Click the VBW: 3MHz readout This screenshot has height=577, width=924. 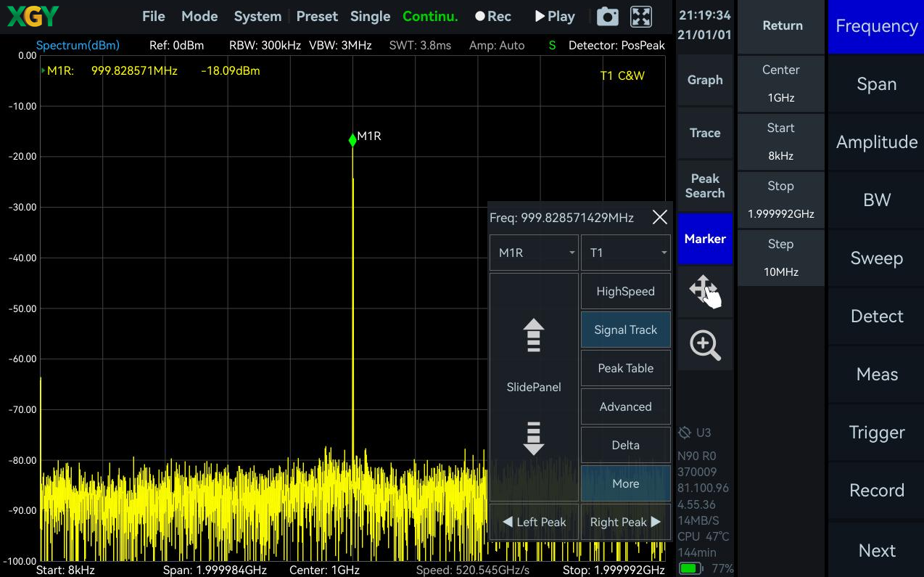[340, 46]
